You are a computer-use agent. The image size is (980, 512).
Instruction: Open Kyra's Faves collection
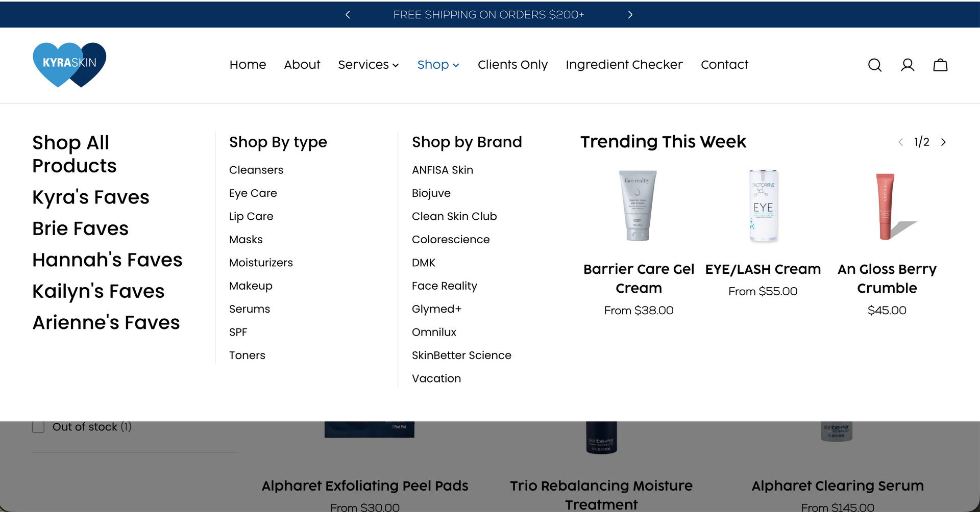[x=91, y=197]
